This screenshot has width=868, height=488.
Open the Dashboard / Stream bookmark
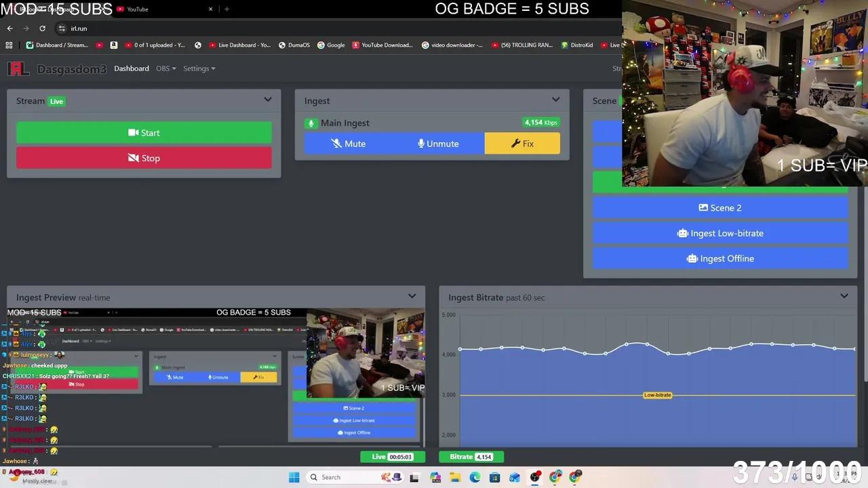tap(57, 45)
